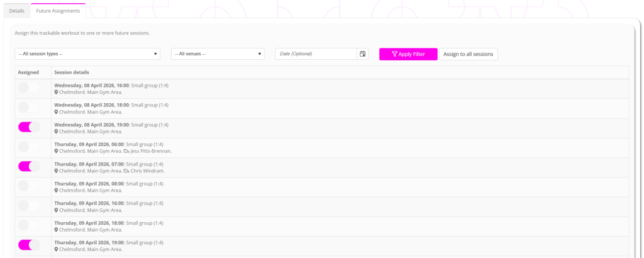
Task: Enable assignment for Wednesday 08 April 16:00
Action: (28, 88)
